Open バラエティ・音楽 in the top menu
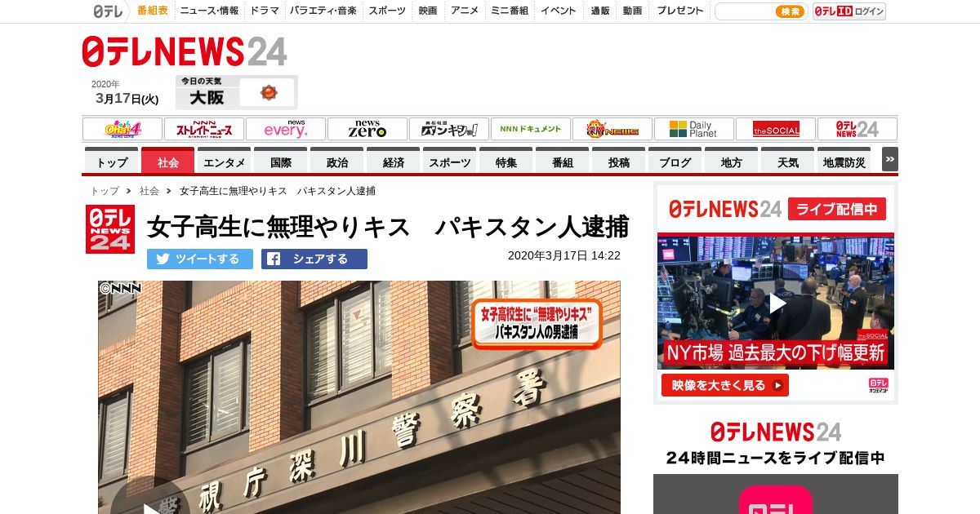 coord(323,11)
